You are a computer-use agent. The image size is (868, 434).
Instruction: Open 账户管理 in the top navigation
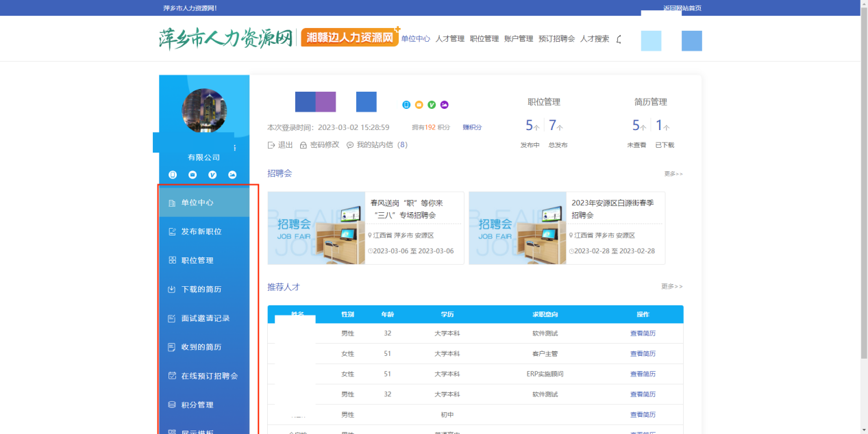[x=519, y=39]
